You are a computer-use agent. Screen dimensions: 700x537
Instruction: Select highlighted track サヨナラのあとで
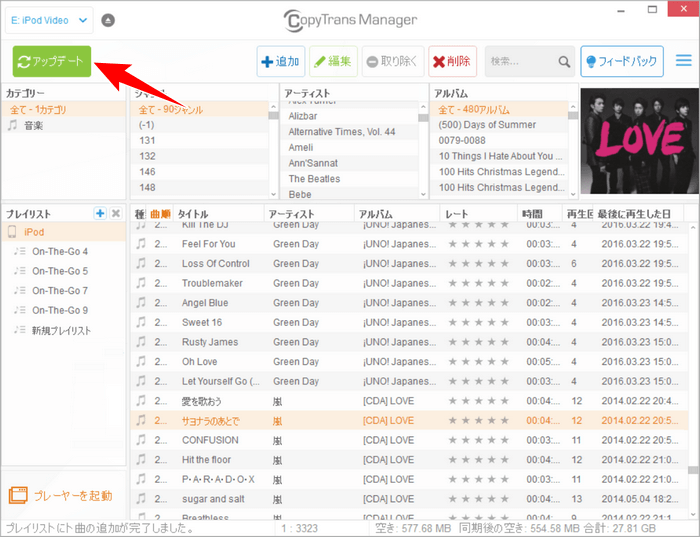(x=409, y=421)
